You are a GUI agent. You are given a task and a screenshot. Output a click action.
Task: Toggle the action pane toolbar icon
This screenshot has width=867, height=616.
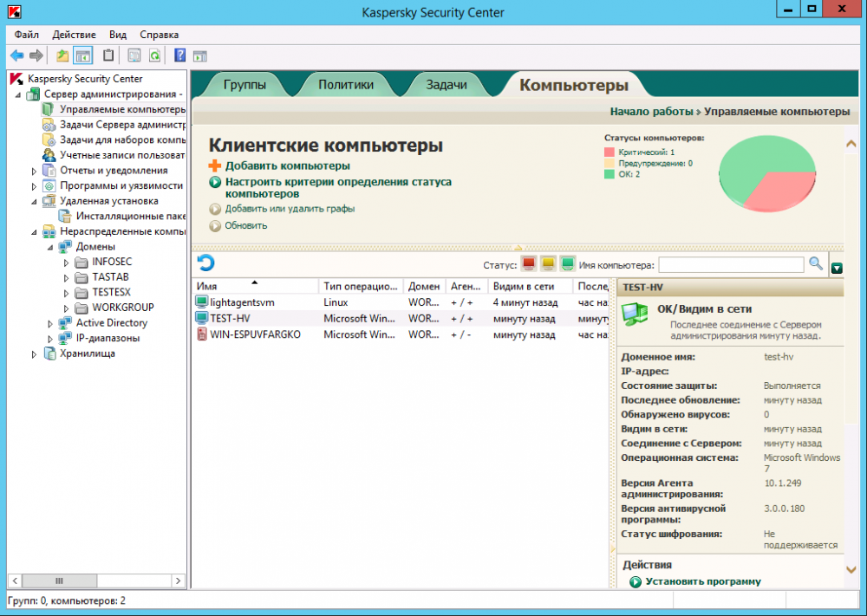point(199,55)
